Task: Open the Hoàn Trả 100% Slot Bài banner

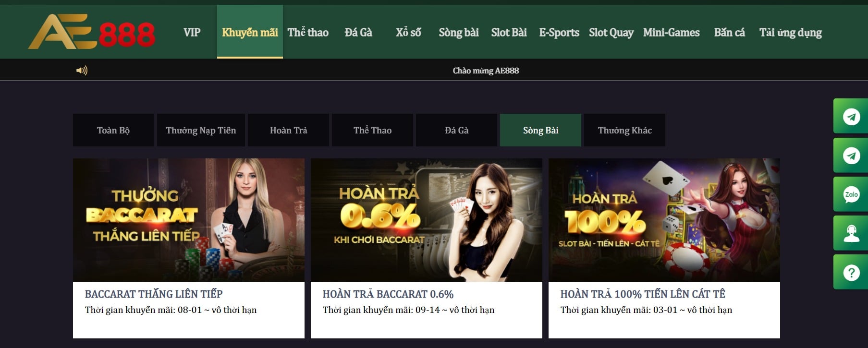Action: tap(664, 220)
